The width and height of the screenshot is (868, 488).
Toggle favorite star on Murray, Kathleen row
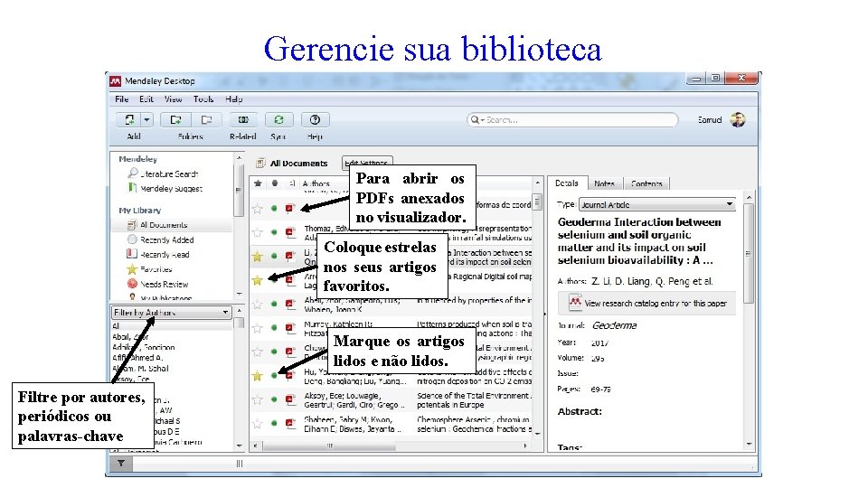click(x=258, y=328)
